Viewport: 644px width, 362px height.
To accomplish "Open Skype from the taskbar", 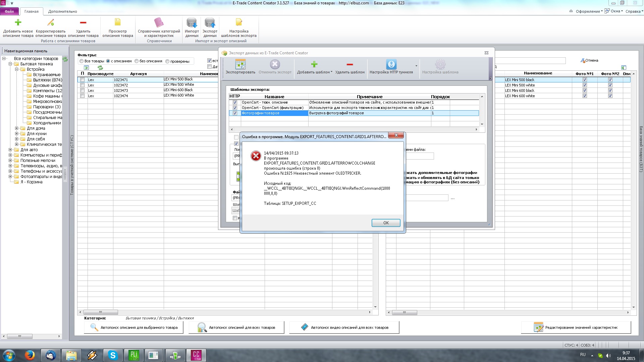I will coord(113,355).
